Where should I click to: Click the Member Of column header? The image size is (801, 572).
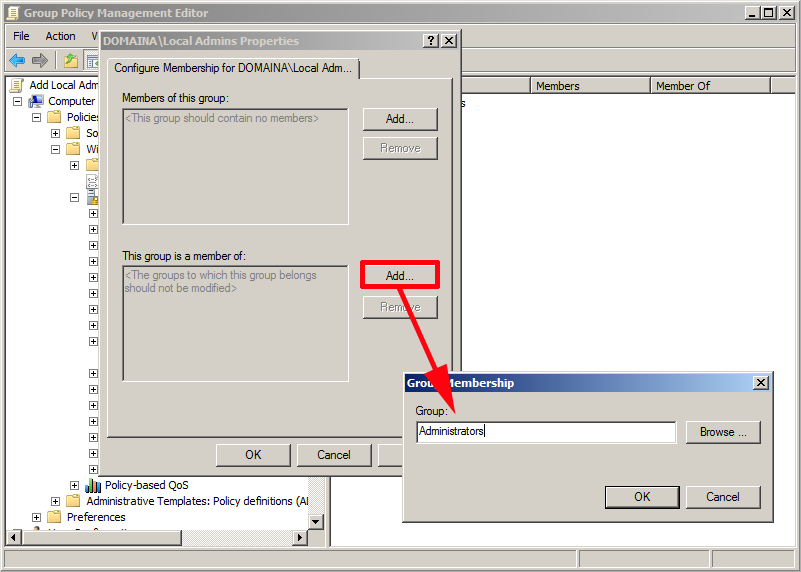711,86
